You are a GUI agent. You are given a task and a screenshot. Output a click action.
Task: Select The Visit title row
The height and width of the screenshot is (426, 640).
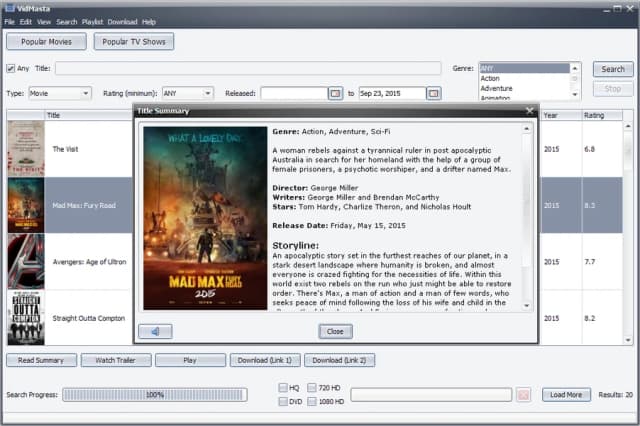point(65,149)
